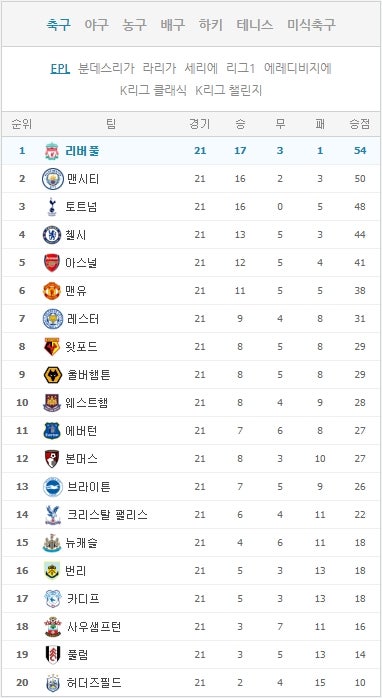
Task: Click the Wolverhampton wolf crest icon
Action: click(x=52, y=375)
